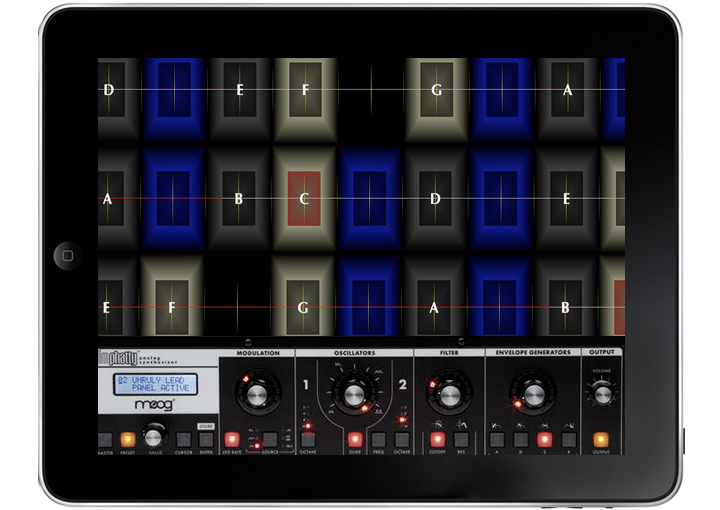Image resolution: width=720 pixels, height=510 pixels.
Task: Adjust the output Volume knob
Action: point(602,394)
